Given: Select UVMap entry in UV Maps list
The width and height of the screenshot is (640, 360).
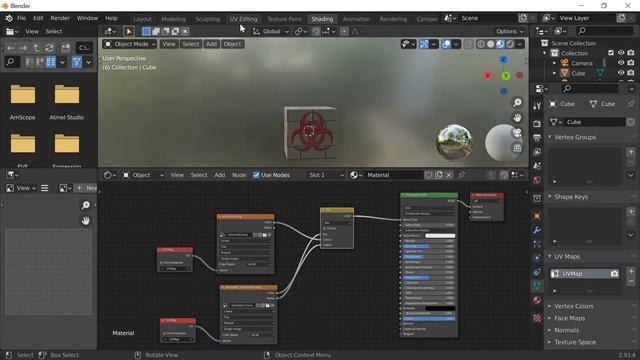Looking at the screenshot, I should click(584, 274).
